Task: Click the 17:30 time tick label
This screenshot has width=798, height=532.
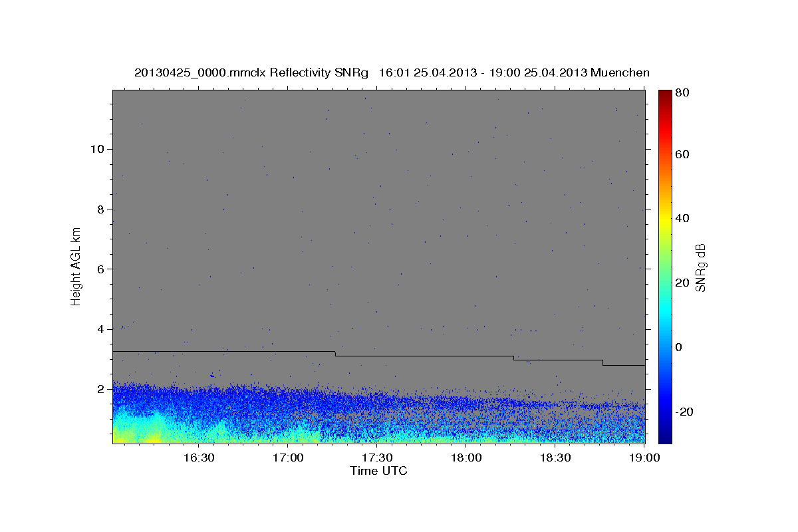Action: click(378, 458)
